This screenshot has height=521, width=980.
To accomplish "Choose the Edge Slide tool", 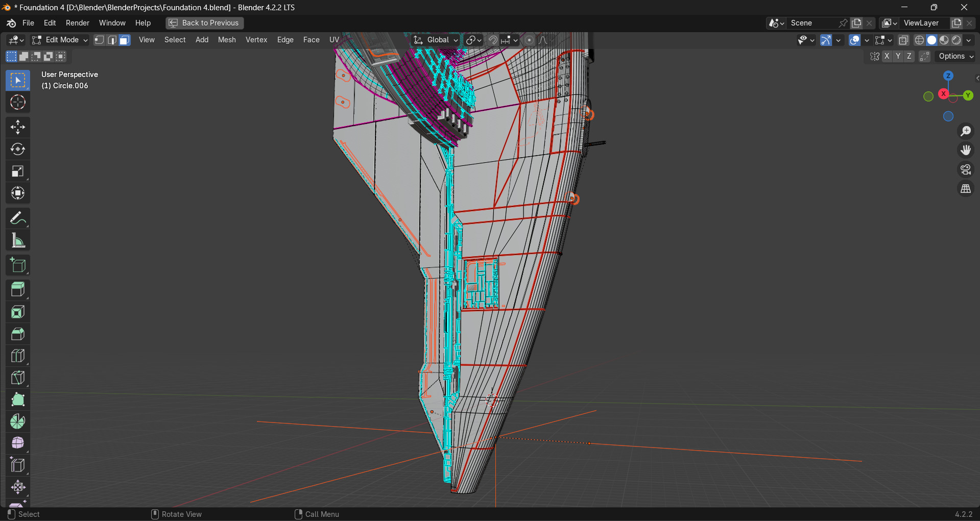I will [18, 465].
